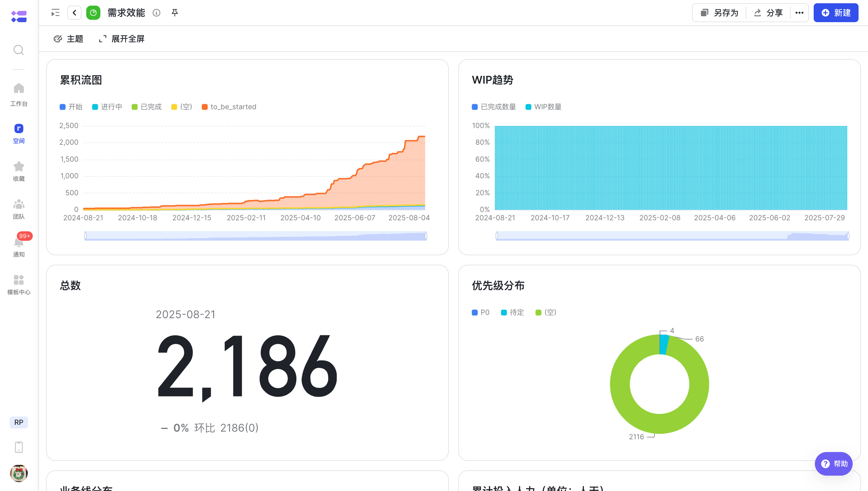The image size is (868, 491).
Task: Click the 新建 create button
Action: click(x=836, y=13)
